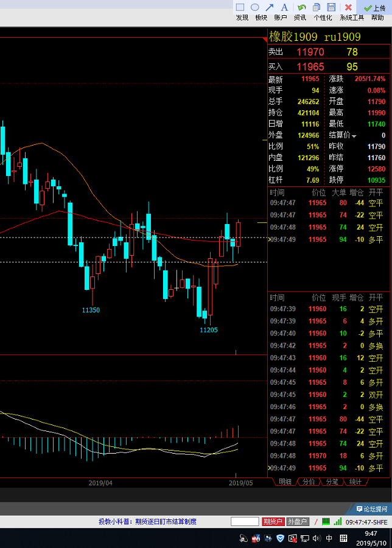Click the 外盘户 account button
392x548 pixels.
(298, 522)
